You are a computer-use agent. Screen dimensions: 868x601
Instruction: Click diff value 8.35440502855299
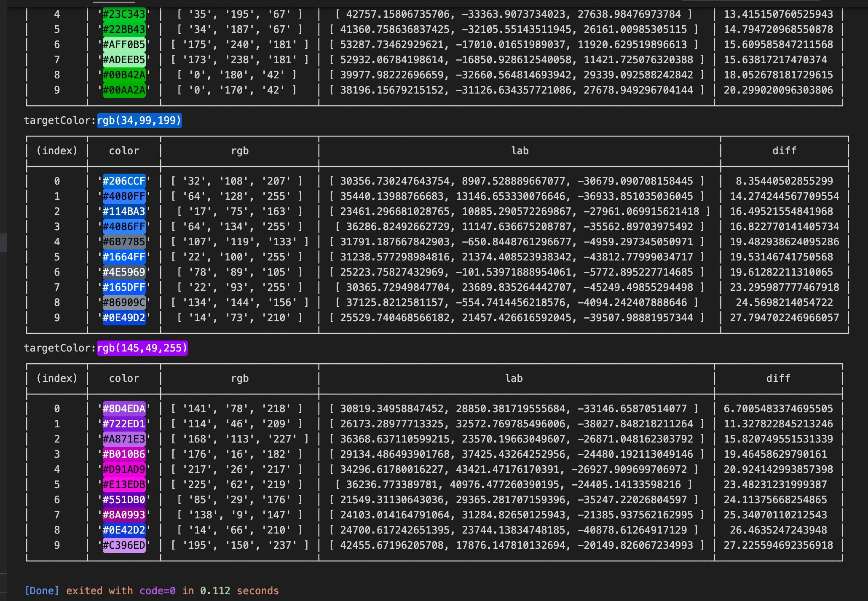coord(784,181)
